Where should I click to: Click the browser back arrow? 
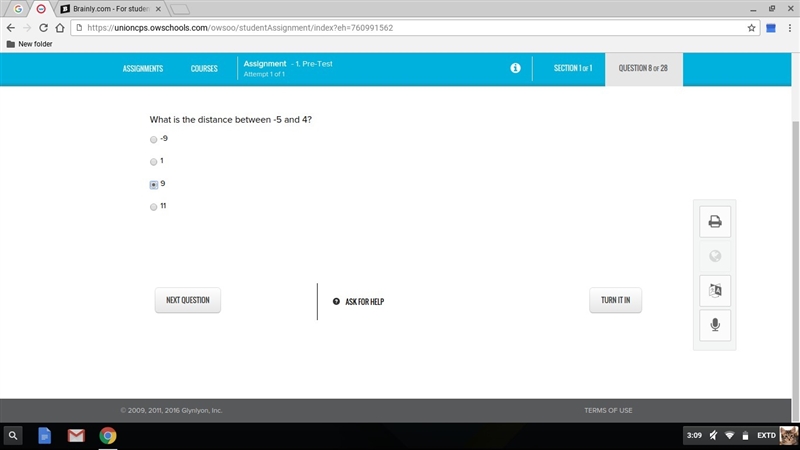(x=11, y=28)
